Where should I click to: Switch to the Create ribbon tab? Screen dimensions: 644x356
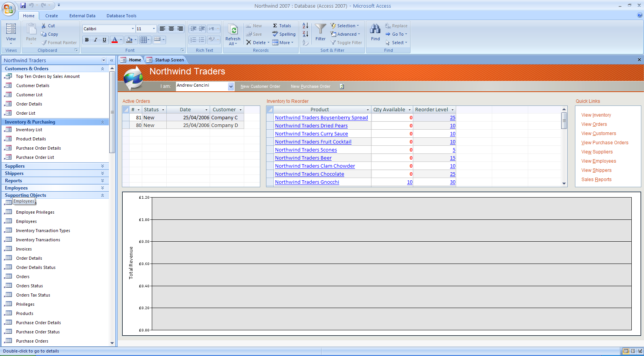(x=51, y=16)
